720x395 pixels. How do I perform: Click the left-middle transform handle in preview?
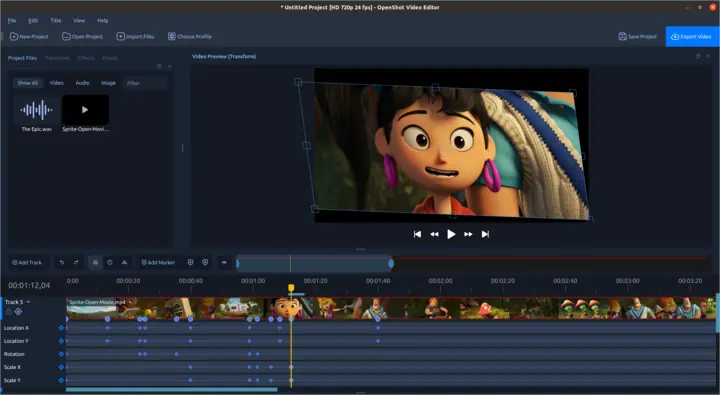point(306,146)
